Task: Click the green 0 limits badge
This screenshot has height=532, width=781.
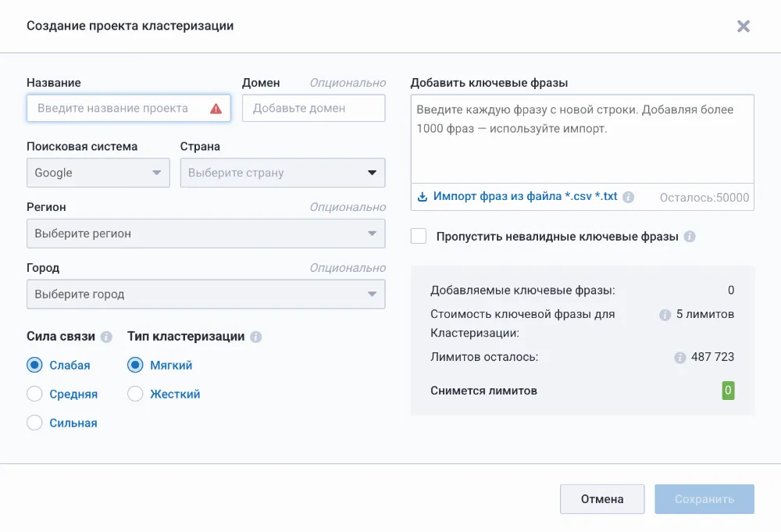Action: tap(728, 391)
